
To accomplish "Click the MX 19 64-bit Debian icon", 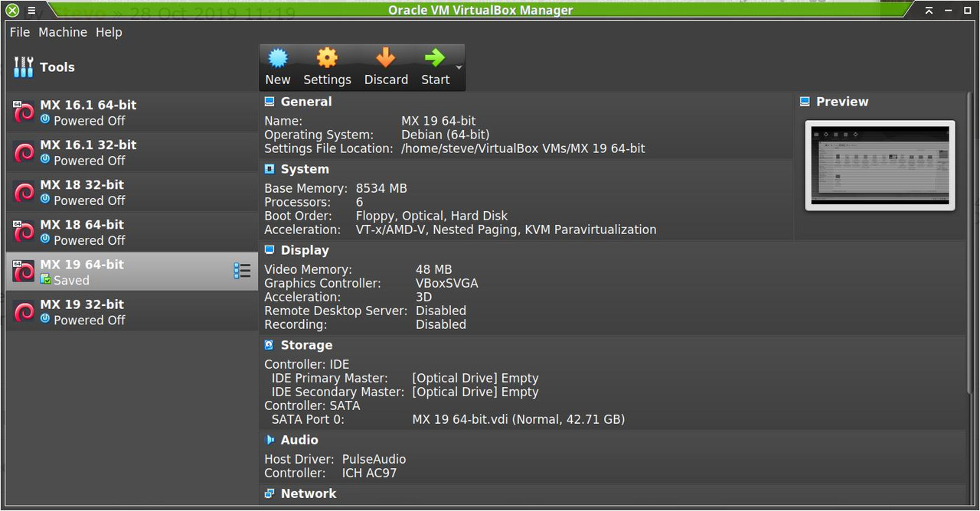I will click(x=24, y=272).
